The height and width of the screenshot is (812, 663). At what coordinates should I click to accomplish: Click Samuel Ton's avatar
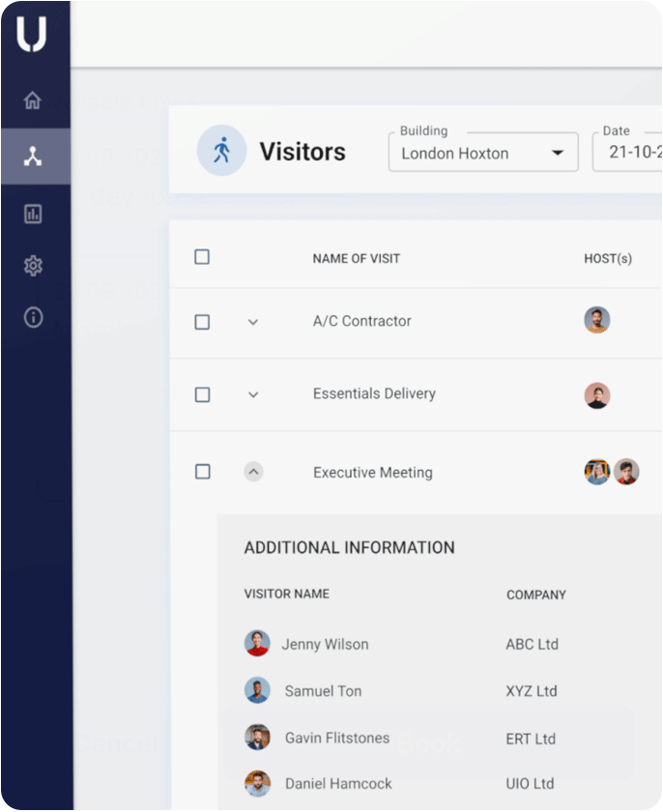pyautogui.click(x=257, y=690)
